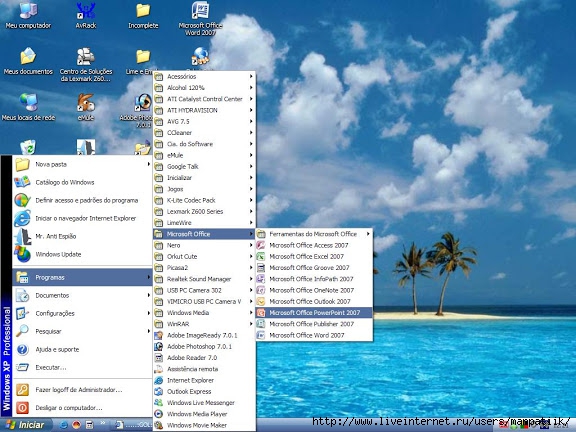
Task: Launch the Microsoft Office Excel 2007 icon
Action: tap(261, 256)
